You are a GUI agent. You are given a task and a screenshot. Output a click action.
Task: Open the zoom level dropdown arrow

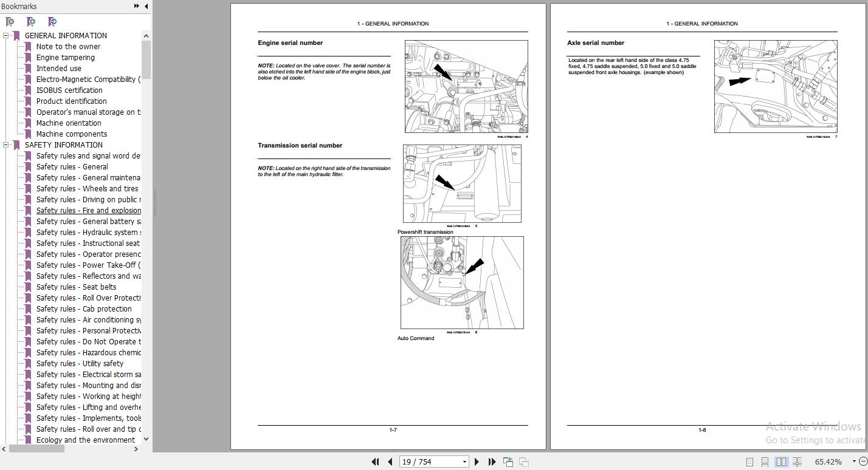[x=853, y=462]
